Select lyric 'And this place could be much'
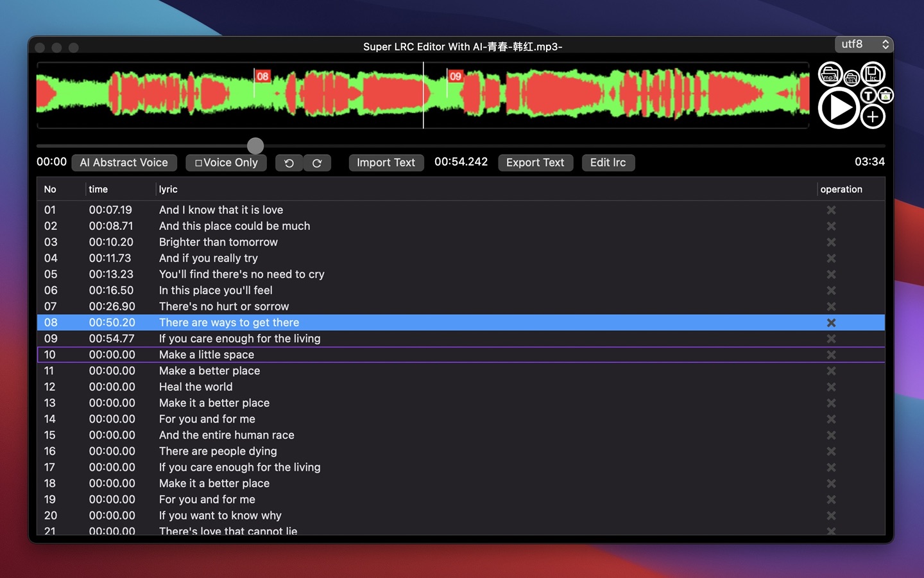 pos(234,226)
